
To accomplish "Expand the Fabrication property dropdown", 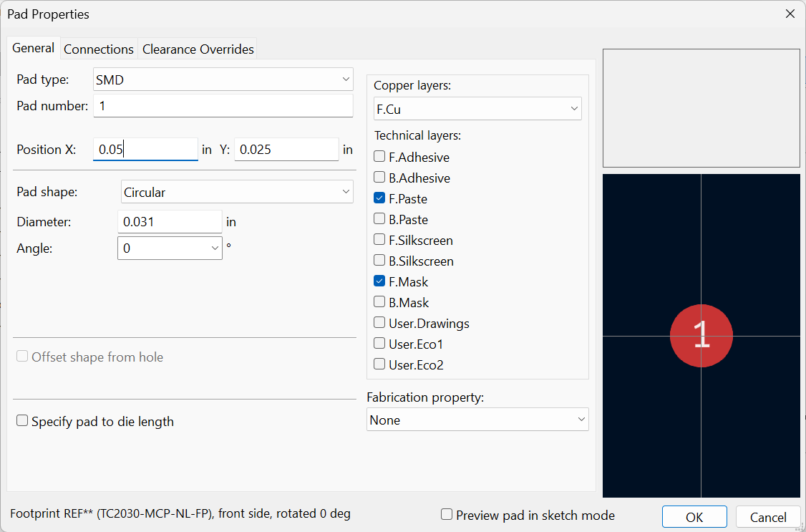I will pyautogui.click(x=477, y=420).
